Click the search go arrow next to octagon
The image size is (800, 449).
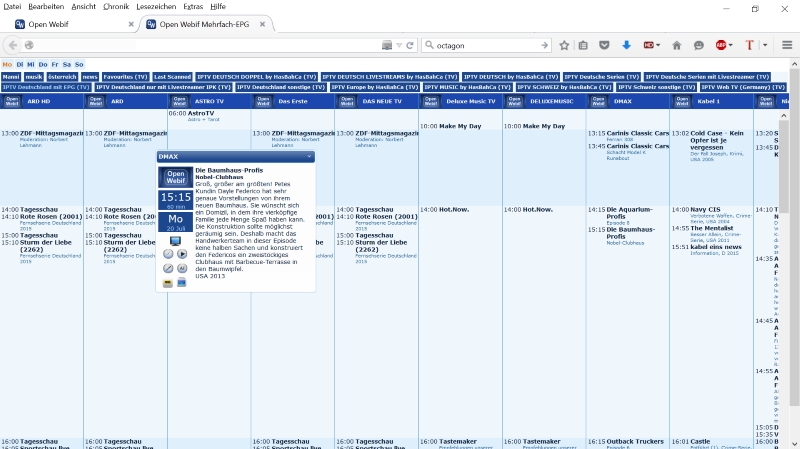pos(544,45)
